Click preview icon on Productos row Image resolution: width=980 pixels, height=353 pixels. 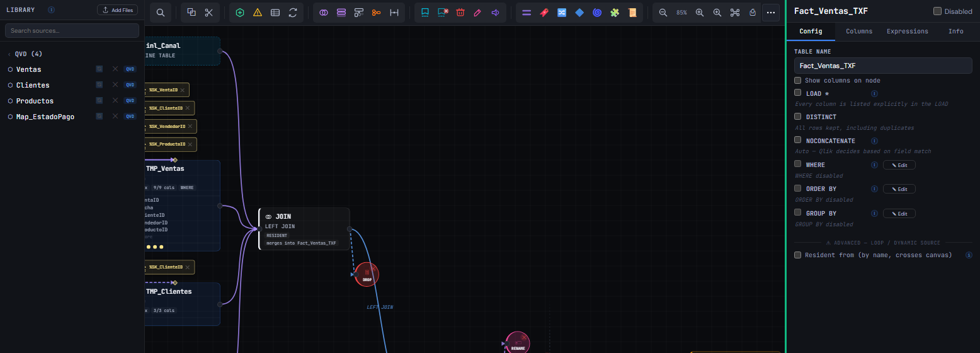[99, 100]
